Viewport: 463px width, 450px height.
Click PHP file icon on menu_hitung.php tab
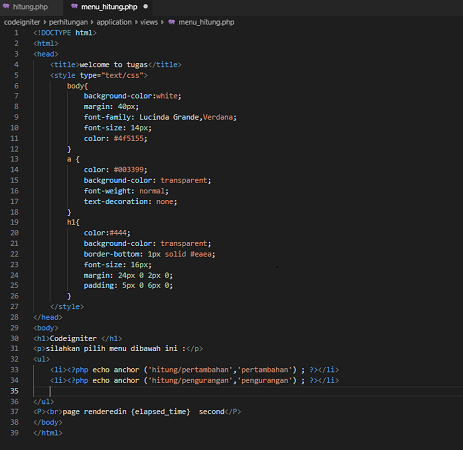coord(75,6)
